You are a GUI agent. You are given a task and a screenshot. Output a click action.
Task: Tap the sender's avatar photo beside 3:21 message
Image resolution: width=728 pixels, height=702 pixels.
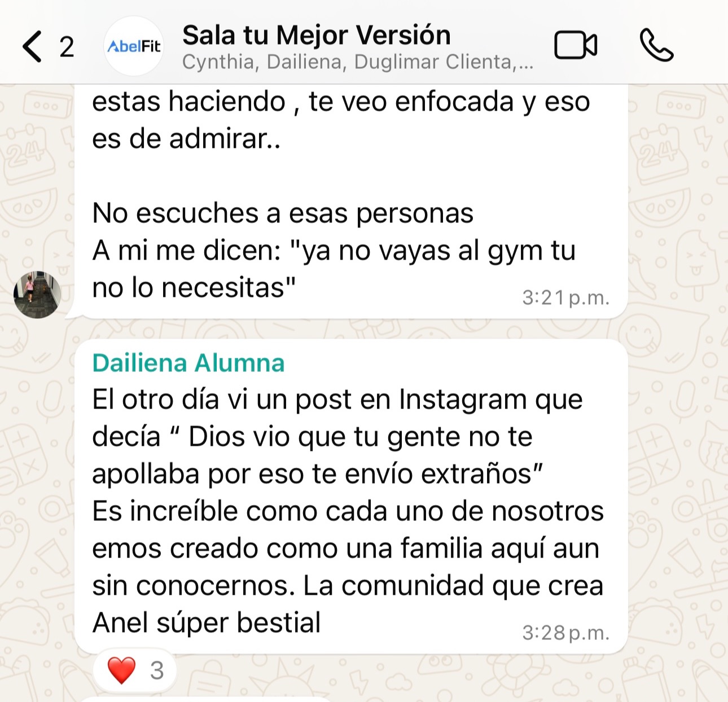(37, 295)
